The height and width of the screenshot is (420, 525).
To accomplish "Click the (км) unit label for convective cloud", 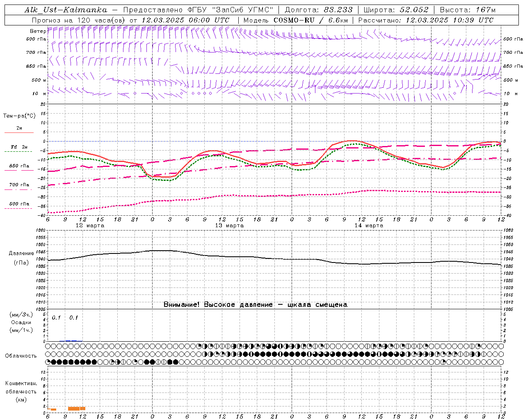I will 21,399.
